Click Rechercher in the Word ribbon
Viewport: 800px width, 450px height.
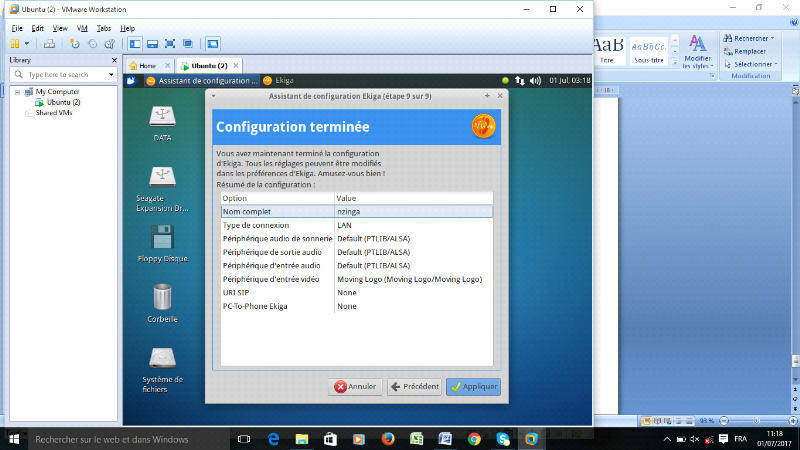748,38
